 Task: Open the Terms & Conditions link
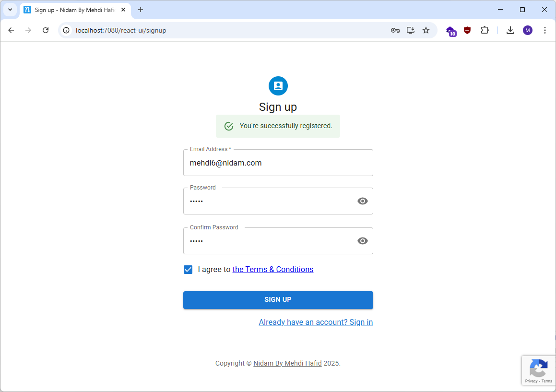tap(272, 270)
